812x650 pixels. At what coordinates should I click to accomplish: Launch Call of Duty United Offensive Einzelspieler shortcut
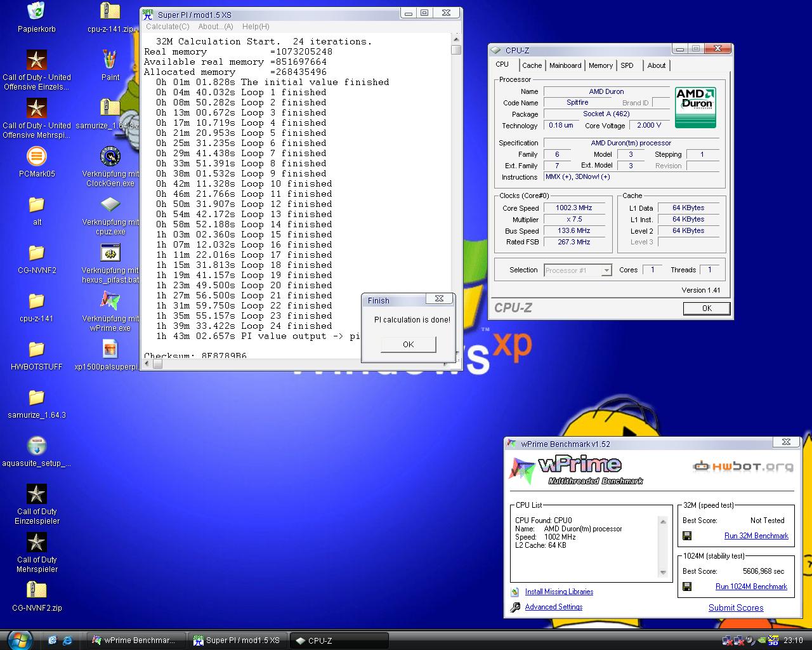[x=37, y=60]
